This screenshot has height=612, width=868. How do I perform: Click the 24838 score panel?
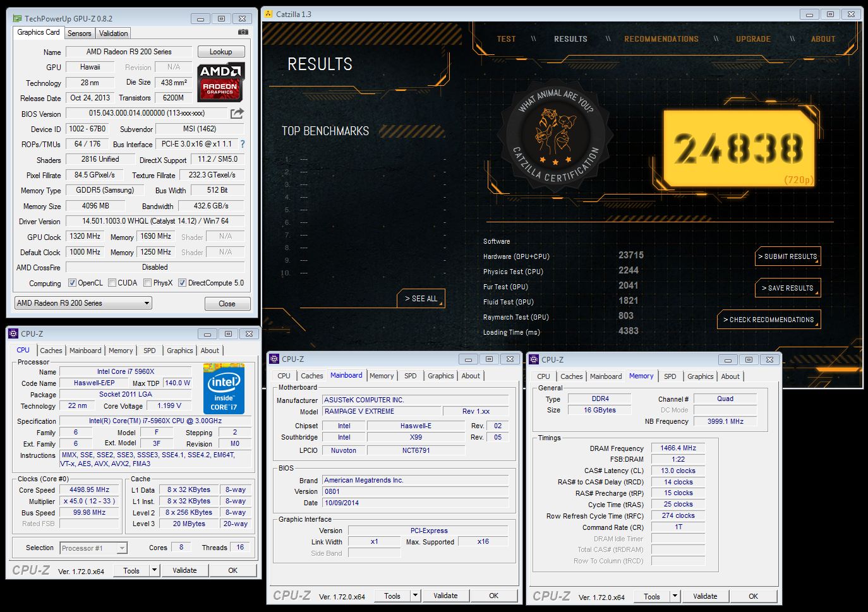coord(740,149)
